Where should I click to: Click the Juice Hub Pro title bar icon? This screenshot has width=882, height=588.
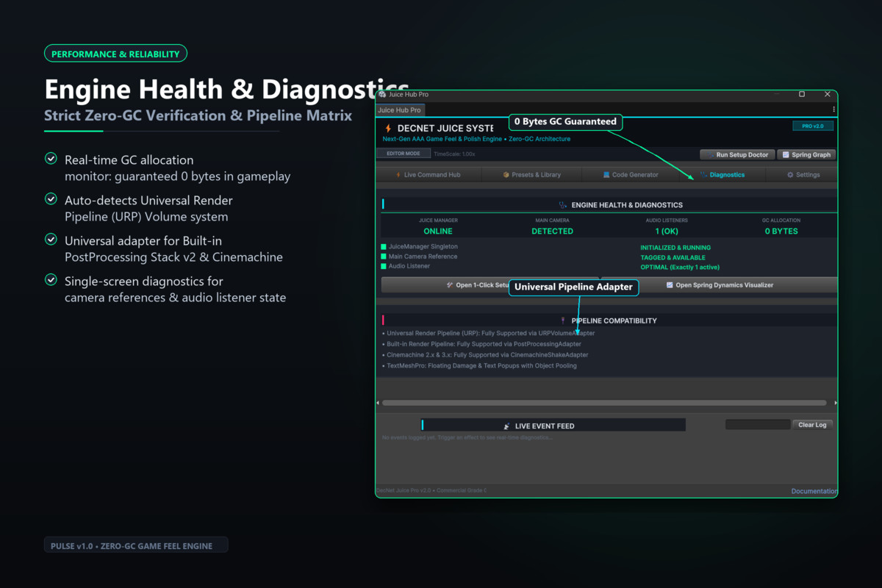tap(382, 95)
